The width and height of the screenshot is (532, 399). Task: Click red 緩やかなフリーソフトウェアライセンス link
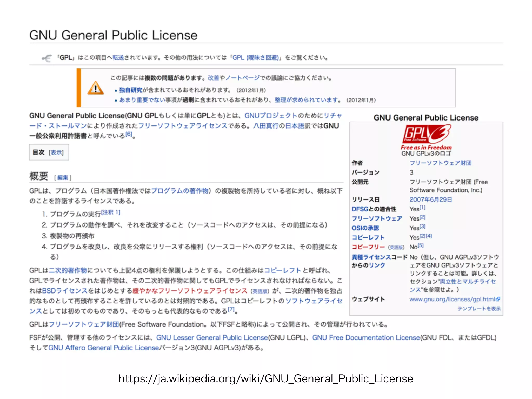tap(190, 291)
